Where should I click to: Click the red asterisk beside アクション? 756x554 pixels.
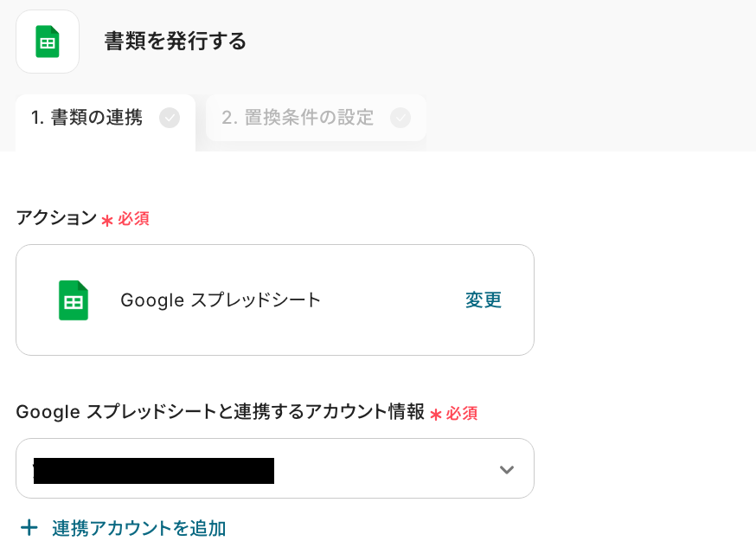(x=107, y=220)
